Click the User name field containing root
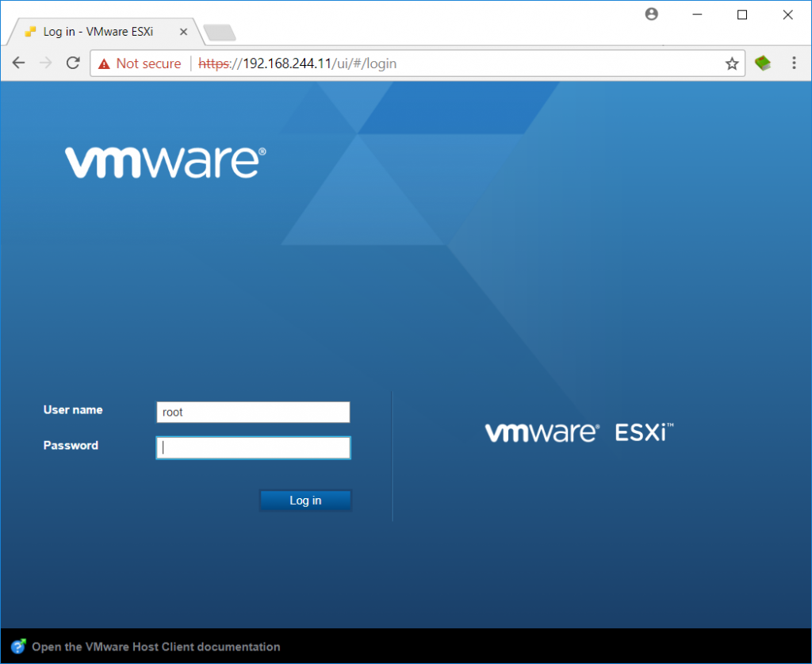812x664 pixels. click(253, 413)
